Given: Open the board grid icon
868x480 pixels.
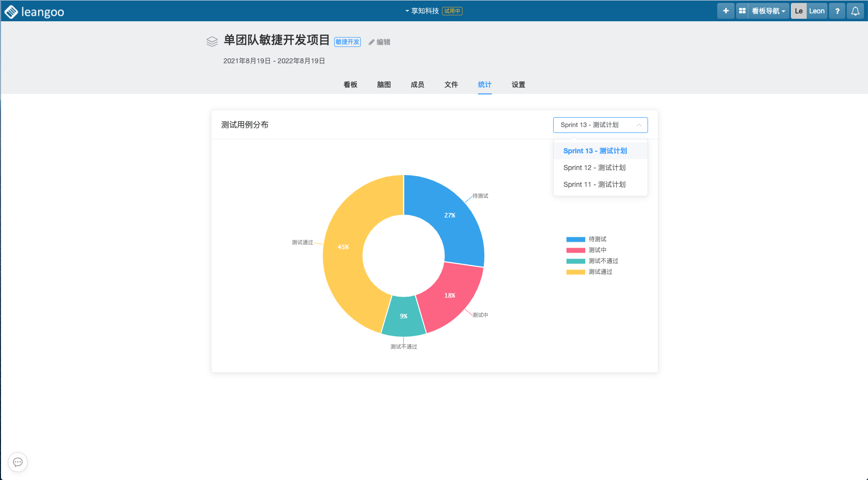Looking at the screenshot, I should pyautogui.click(x=742, y=11).
